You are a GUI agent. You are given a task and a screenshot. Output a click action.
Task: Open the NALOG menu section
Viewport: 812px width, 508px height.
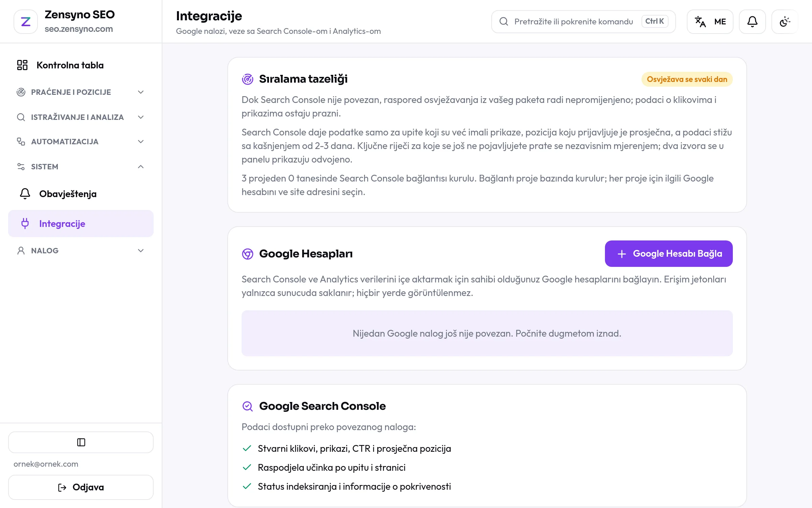[81, 251]
